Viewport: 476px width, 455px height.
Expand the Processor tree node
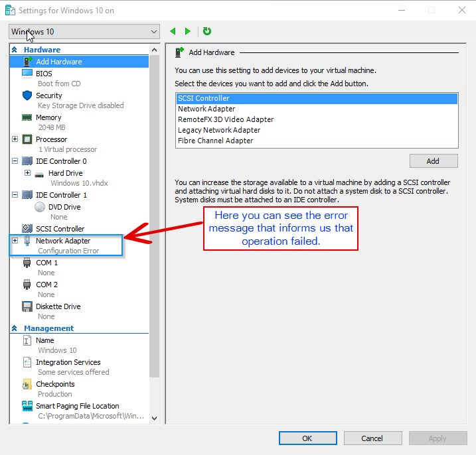coord(15,139)
